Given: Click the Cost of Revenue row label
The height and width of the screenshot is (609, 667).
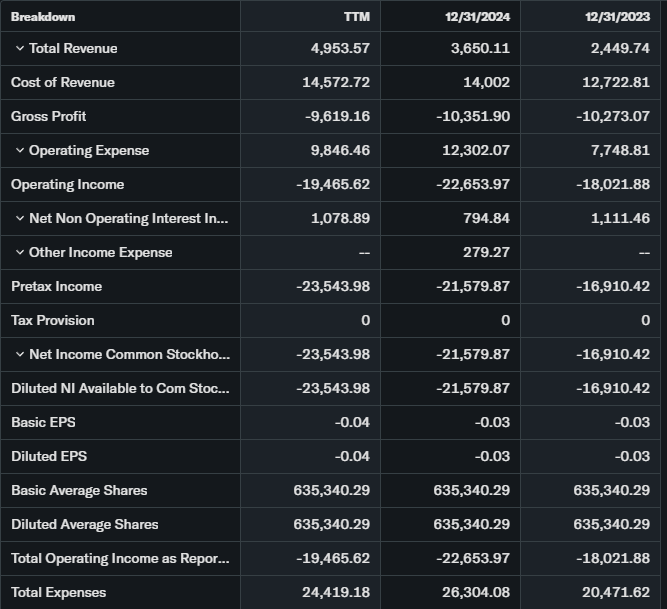Looking at the screenshot, I should coord(62,83).
